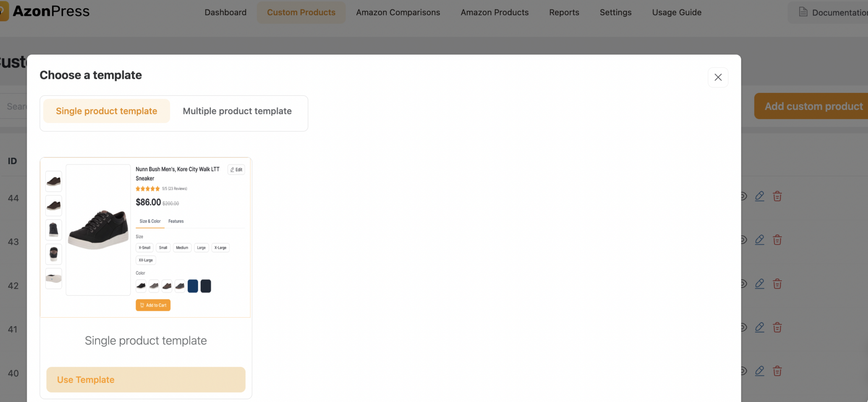The image size is (868, 402).
Task: Open the preview eye icon on row 42
Action: pyautogui.click(x=743, y=284)
